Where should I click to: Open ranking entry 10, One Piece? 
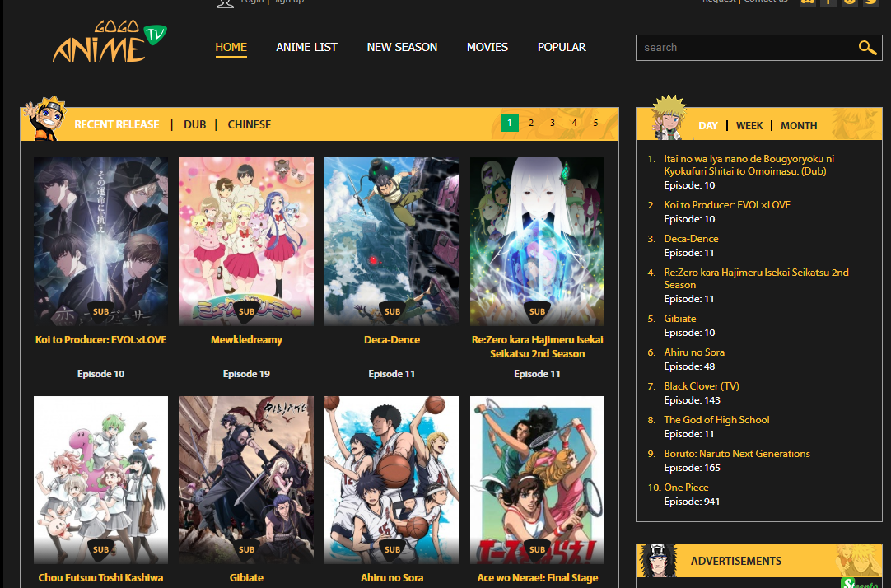tap(687, 488)
